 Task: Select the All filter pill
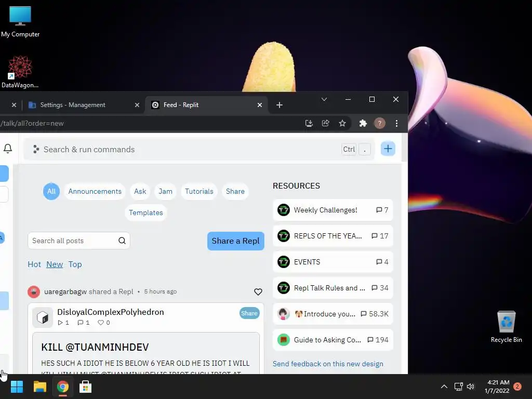pos(51,191)
